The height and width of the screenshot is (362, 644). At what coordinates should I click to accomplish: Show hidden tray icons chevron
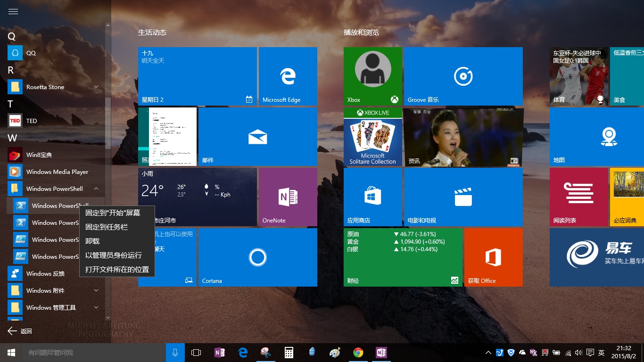[x=488, y=353]
